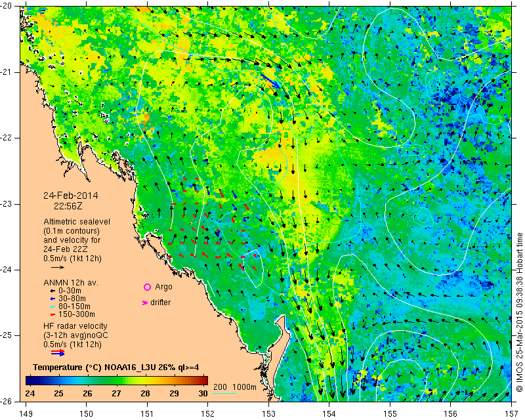The width and height of the screenshot is (525, 420).
Task: Click the "(3-12h avg)noQC" legend text
Action: click(x=75, y=335)
